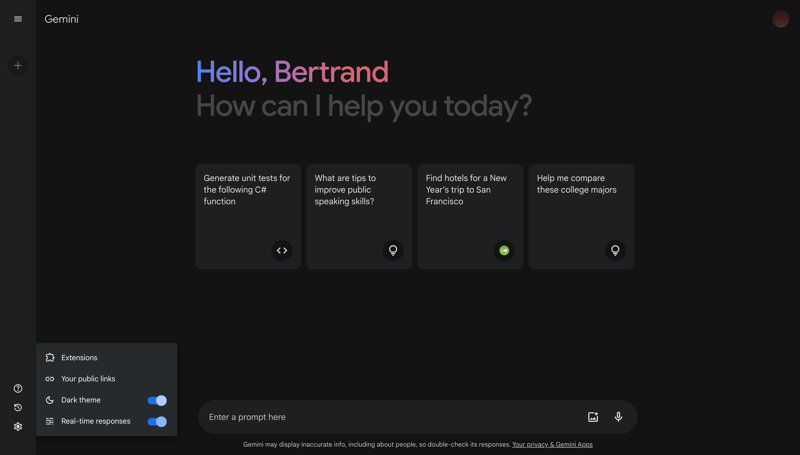Image resolution: width=800 pixels, height=455 pixels.
Task: Click the Settings gear icon
Action: 18,426
